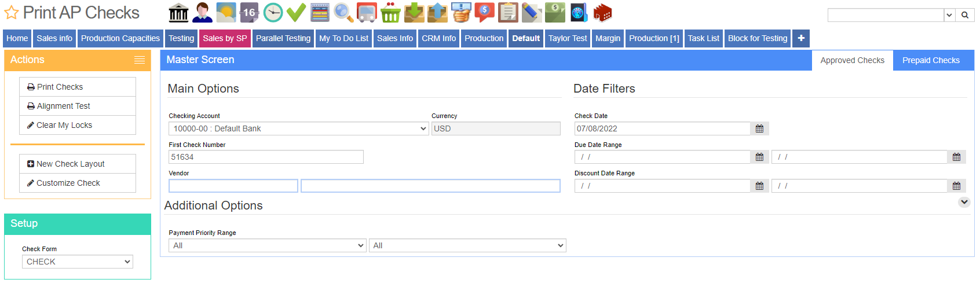Image resolution: width=980 pixels, height=283 pixels.
Task: Click into the First Check Number field
Action: [266, 157]
